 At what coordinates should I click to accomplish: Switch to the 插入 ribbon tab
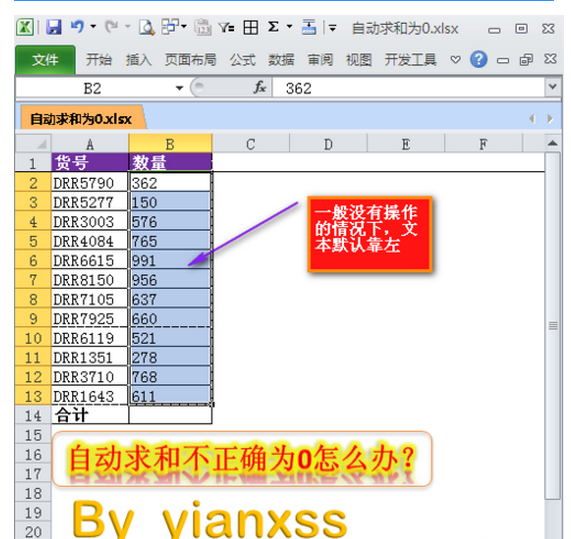tap(139, 60)
